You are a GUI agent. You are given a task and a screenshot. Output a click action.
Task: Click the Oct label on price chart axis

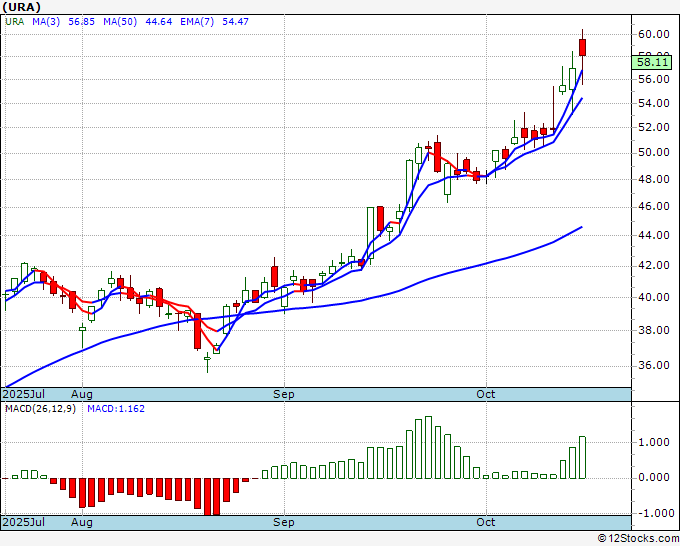(x=486, y=395)
